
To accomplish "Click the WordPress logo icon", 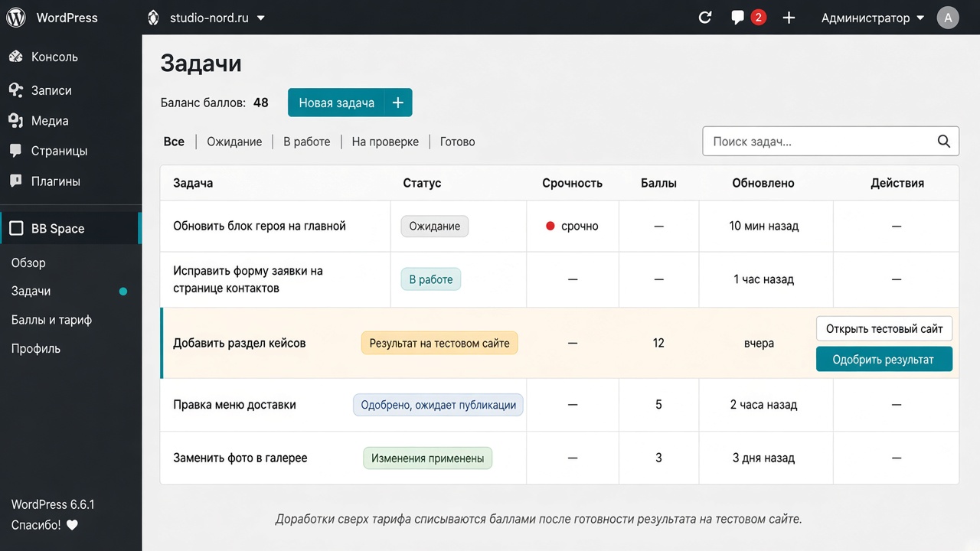I will click(16, 17).
